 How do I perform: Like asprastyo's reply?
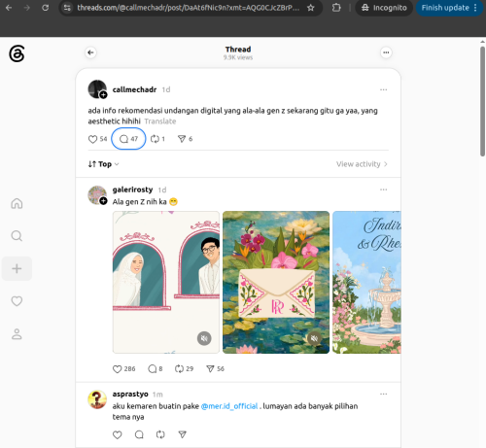pos(118,434)
